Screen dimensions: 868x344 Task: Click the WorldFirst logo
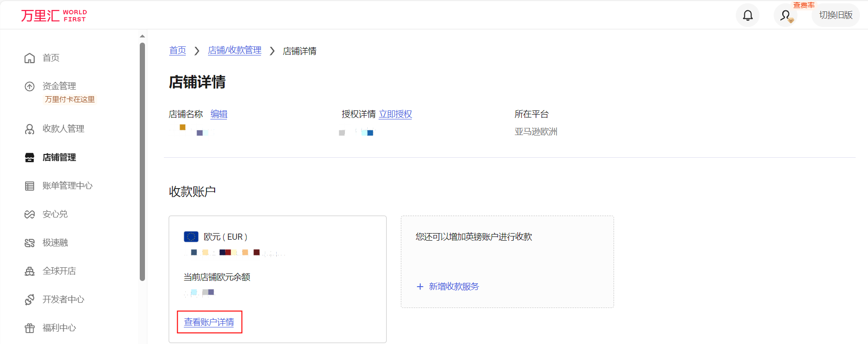54,16
